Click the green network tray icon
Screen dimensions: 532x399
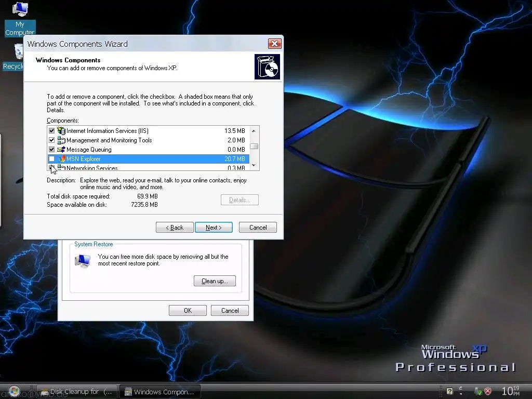point(478,391)
